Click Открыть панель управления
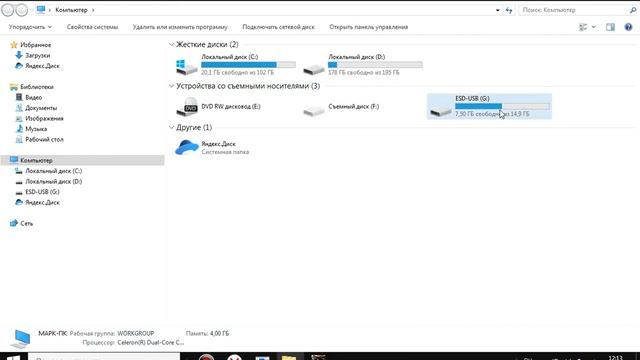Image resolution: width=640 pixels, height=360 pixels. pos(369,27)
